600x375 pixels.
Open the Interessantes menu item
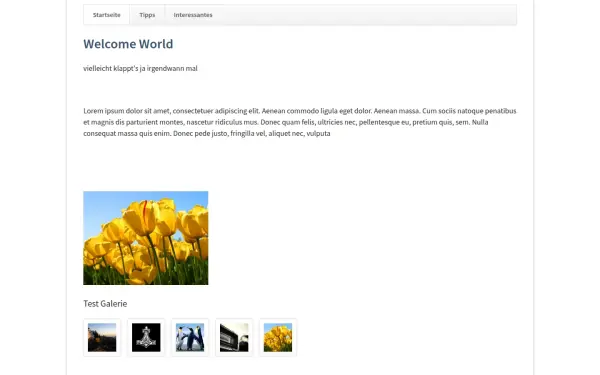193,15
